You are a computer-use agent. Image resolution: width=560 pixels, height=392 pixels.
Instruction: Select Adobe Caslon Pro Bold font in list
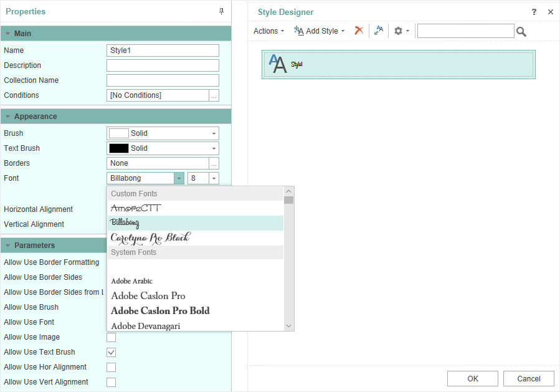[160, 310]
